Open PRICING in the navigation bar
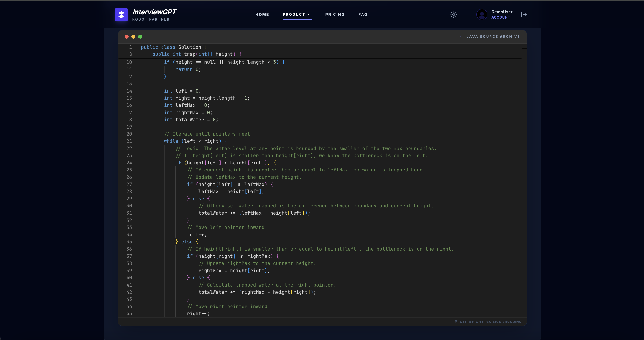Viewport: 644px width, 340px height. pyautogui.click(x=335, y=14)
